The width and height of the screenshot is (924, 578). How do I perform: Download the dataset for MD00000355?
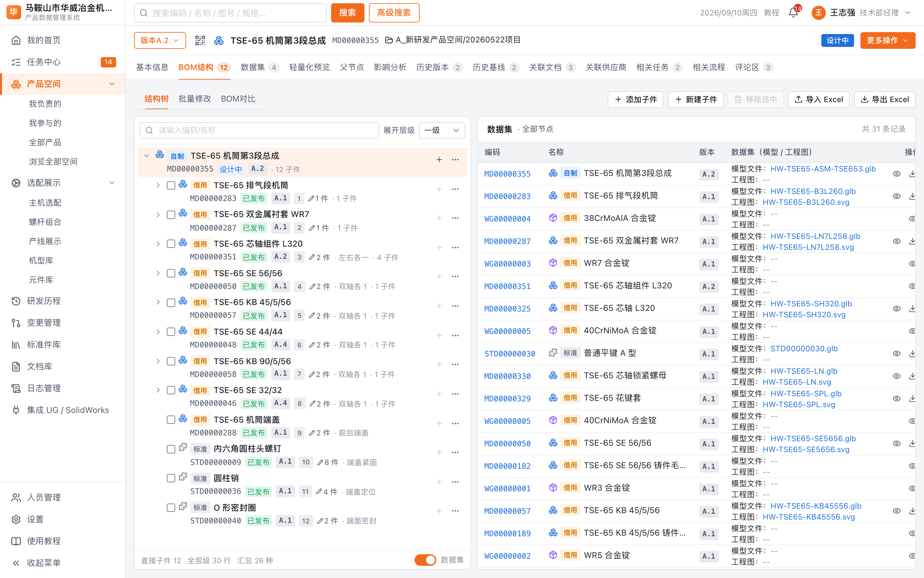tap(912, 174)
